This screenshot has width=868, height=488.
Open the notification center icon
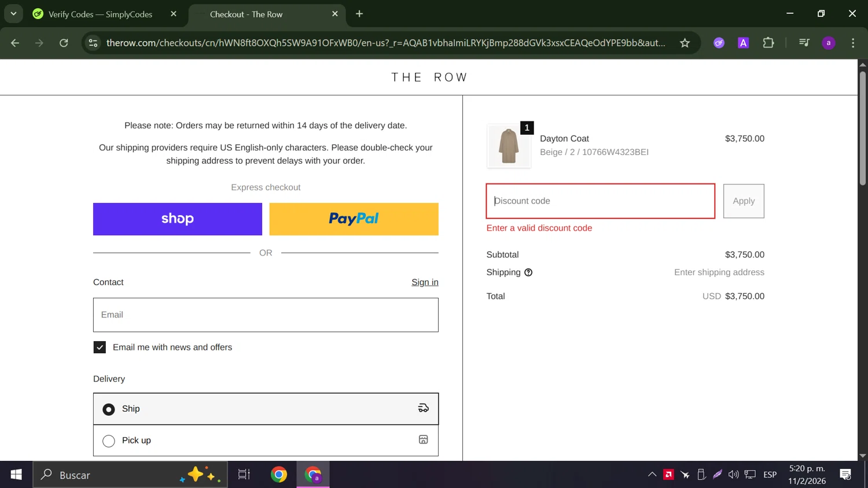[x=845, y=475]
